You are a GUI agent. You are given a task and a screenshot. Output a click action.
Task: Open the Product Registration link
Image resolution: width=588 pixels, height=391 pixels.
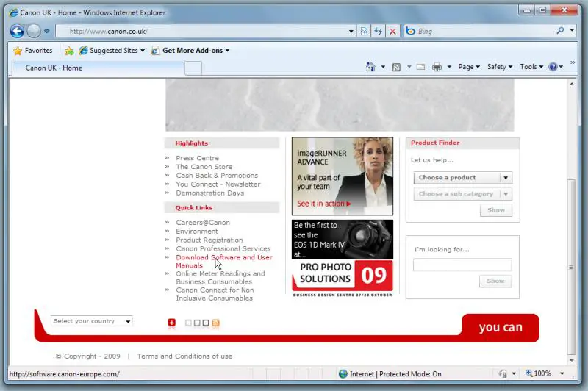[209, 240]
